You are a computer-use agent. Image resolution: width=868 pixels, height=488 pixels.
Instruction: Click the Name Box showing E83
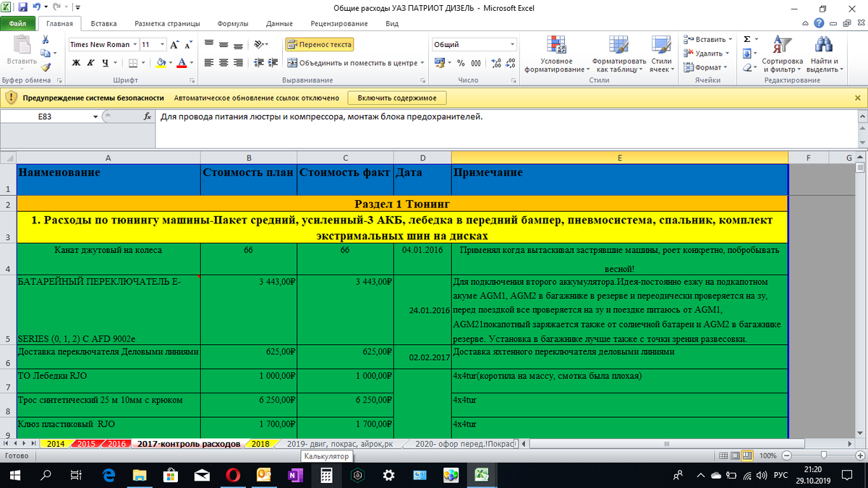pos(45,116)
